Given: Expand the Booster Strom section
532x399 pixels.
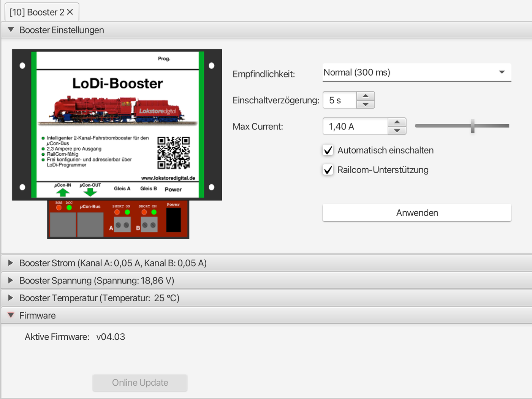Looking at the screenshot, I should pyautogui.click(x=11, y=263).
